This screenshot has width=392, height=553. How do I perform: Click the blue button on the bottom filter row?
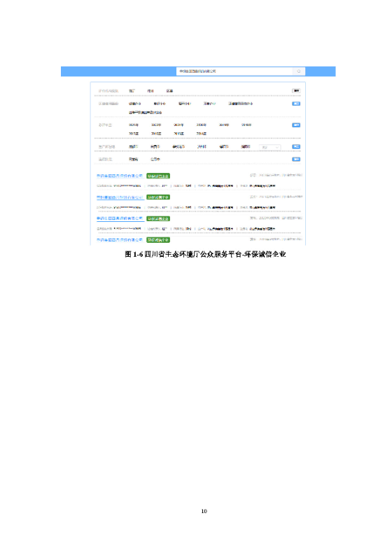point(296,160)
